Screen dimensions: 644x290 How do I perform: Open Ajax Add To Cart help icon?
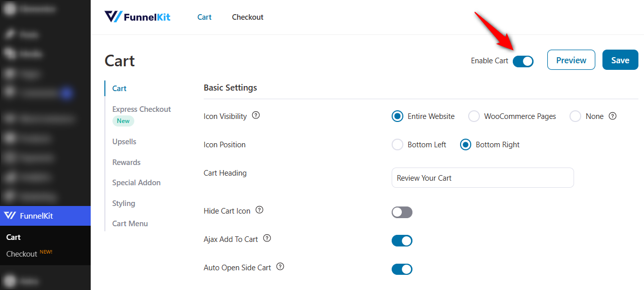267,238
